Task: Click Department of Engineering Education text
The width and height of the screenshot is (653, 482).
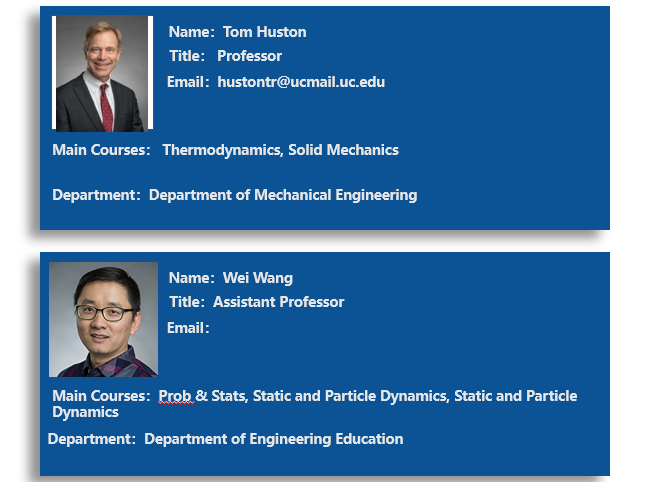Action: (x=274, y=439)
